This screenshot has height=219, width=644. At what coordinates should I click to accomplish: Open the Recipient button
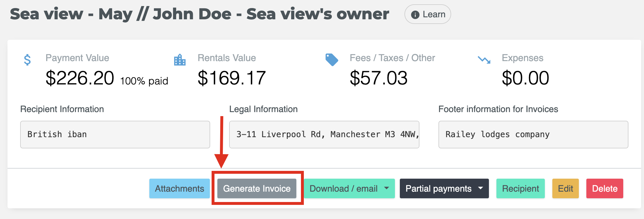point(520,188)
